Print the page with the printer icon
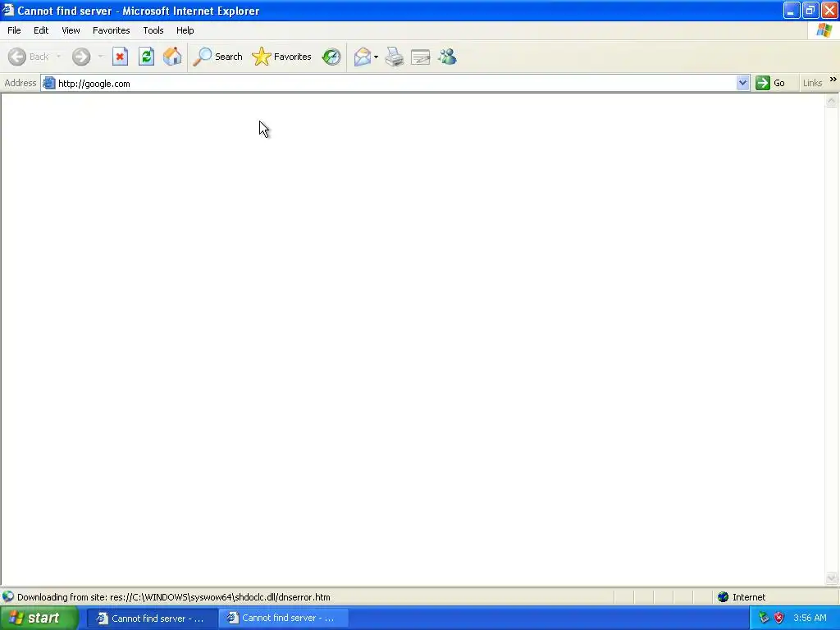This screenshot has width=840, height=630. point(395,57)
